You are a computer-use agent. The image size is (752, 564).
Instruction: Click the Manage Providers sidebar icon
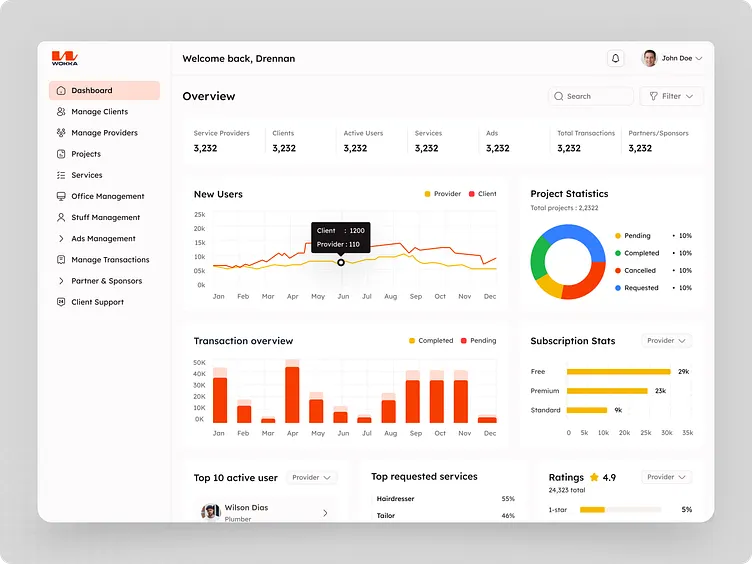pos(61,133)
